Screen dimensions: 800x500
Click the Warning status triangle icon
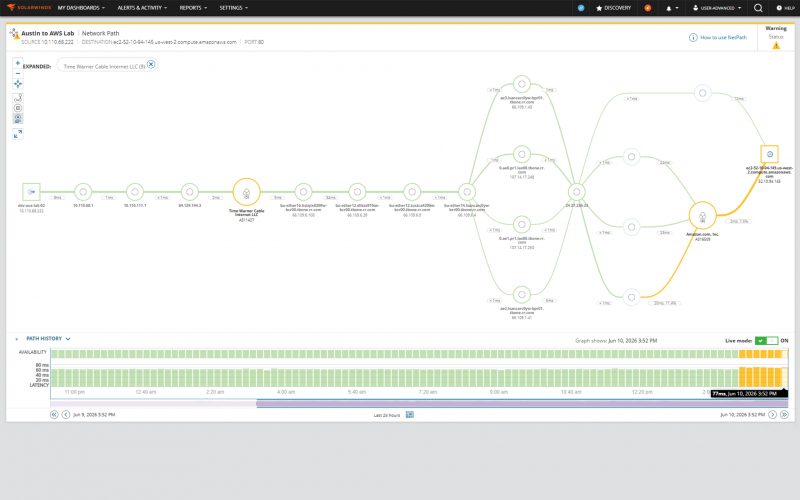click(x=776, y=46)
